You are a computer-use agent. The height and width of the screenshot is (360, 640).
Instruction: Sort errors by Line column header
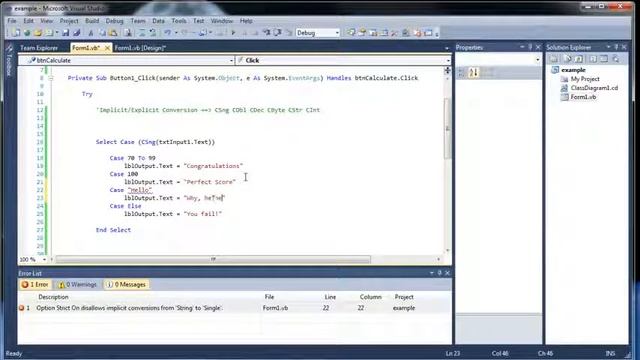point(330,297)
